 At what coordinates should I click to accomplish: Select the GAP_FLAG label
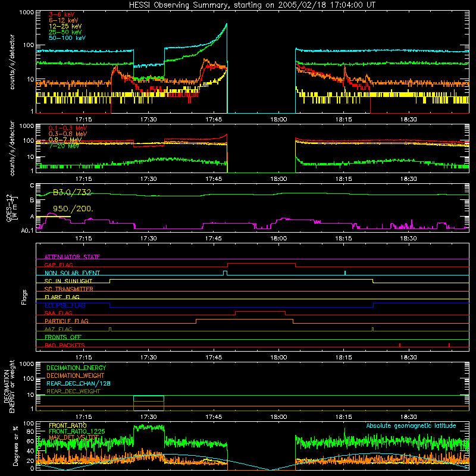click(x=58, y=265)
